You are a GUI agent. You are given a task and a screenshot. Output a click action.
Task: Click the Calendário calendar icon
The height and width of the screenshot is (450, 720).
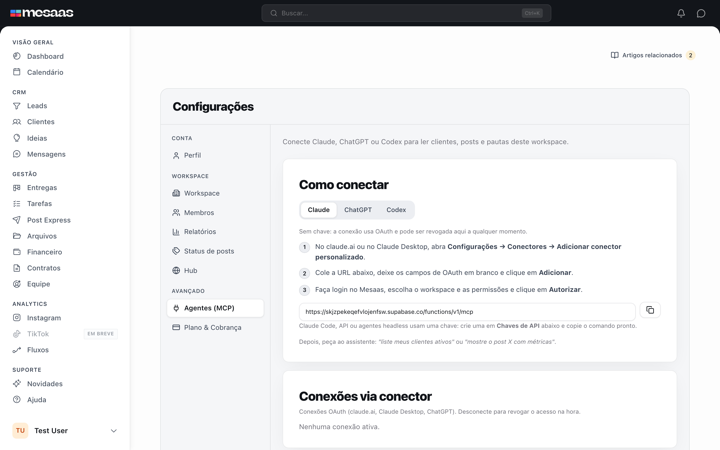(17, 72)
